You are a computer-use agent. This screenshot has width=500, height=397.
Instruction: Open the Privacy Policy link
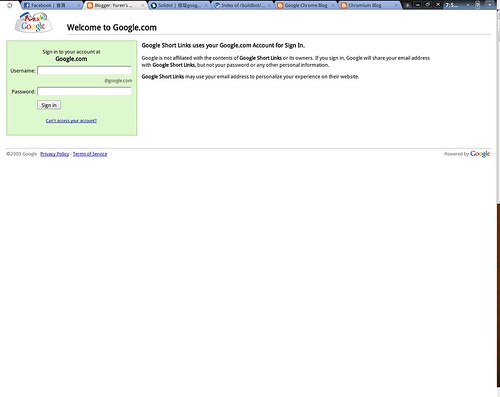55,154
